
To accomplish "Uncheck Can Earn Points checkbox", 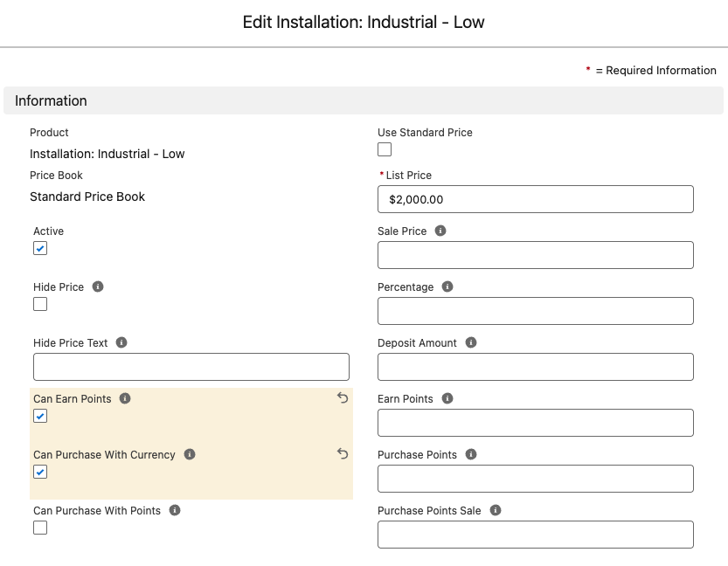I will 40,417.
